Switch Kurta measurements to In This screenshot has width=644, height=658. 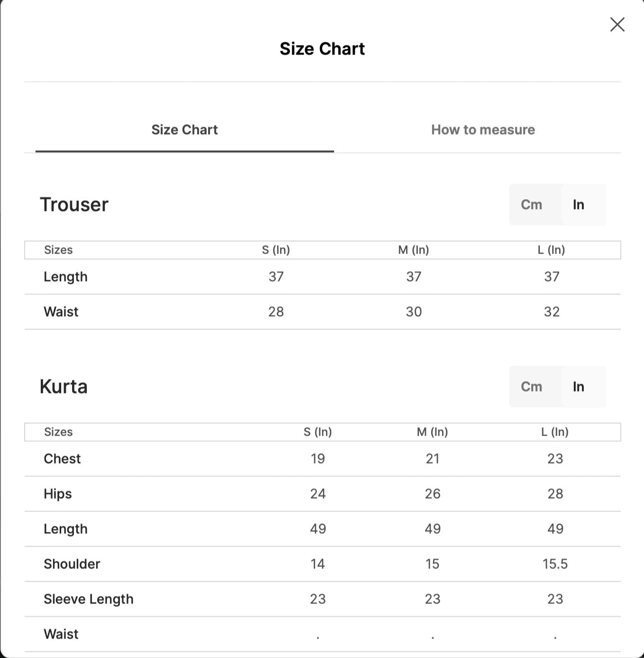pos(579,386)
